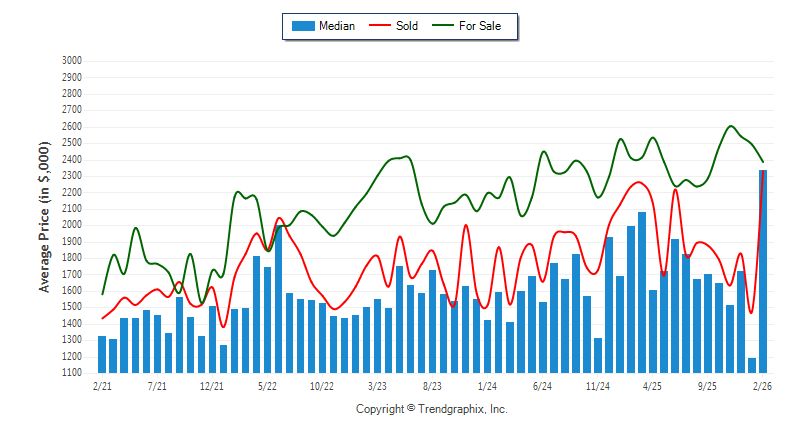Select the 10/22 x-axis label
Viewport: 800px width, 434px height.
(322, 385)
